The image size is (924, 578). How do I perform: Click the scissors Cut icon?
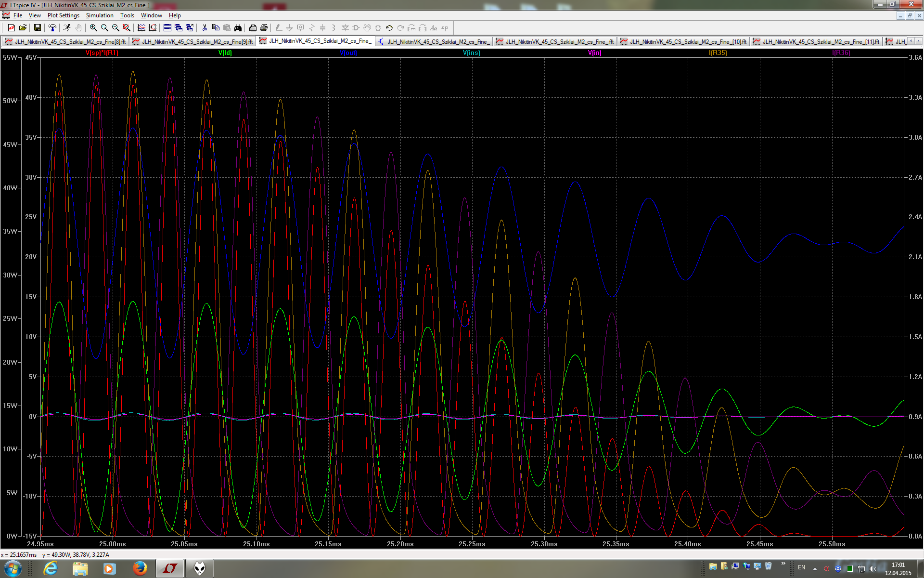(205, 28)
